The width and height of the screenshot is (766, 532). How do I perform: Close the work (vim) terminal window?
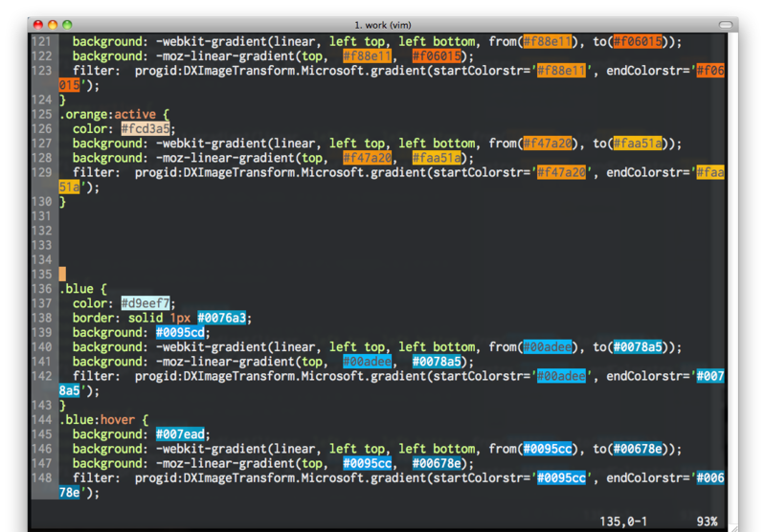tap(38, 25)
